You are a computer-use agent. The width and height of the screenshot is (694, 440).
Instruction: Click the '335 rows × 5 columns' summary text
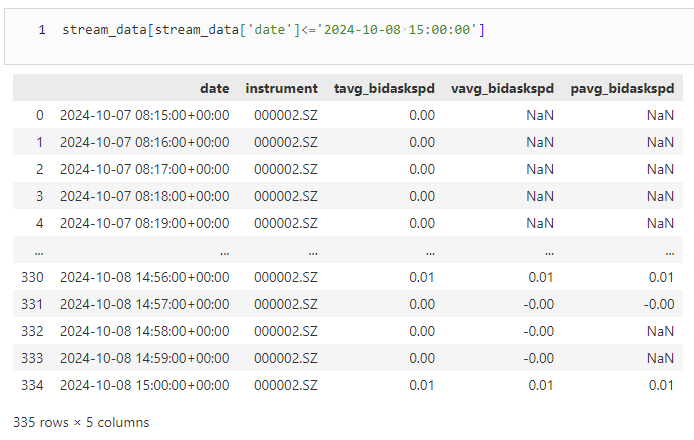coord(82,422)
